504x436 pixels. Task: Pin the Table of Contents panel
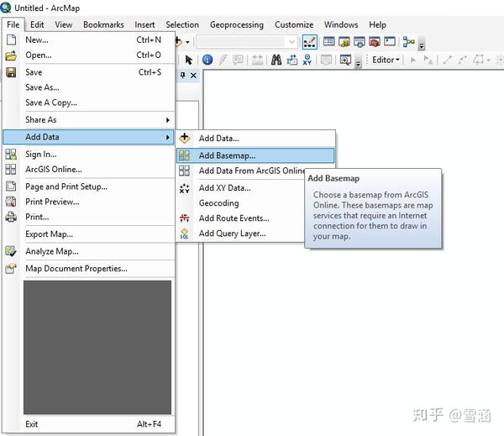[182, 76]
